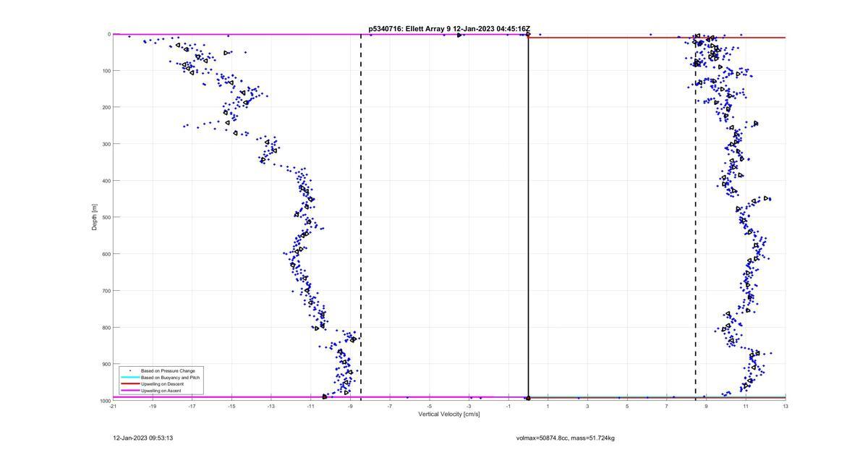Click the velocity-axis tick label positive "13"
Viewport: 868px width, 450px height.
click(786, 406)
